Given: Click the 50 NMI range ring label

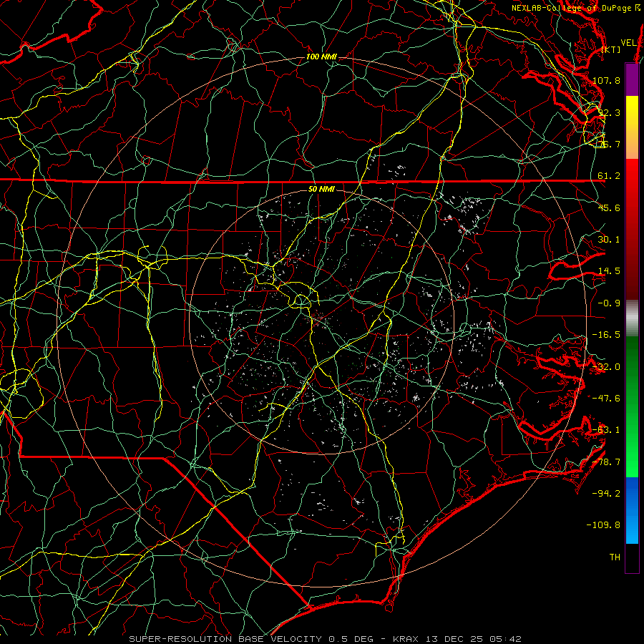Looking at the screenshot, I should [321, 189].
